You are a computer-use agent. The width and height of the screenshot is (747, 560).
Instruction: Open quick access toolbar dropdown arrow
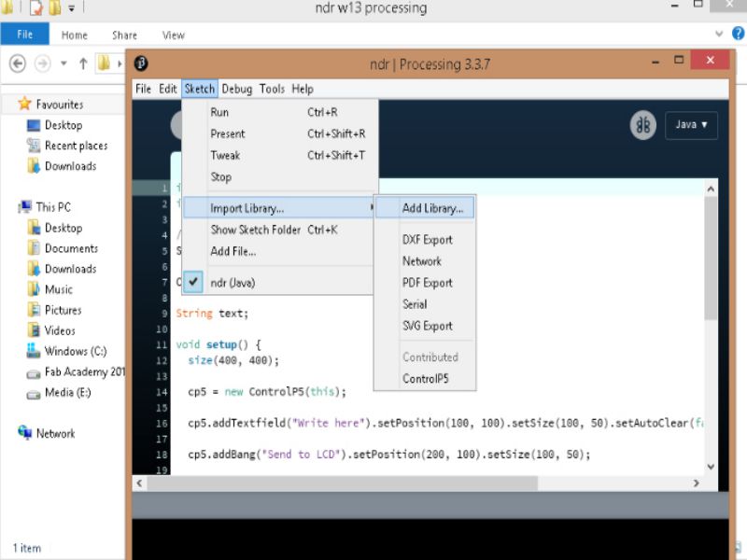72,8
